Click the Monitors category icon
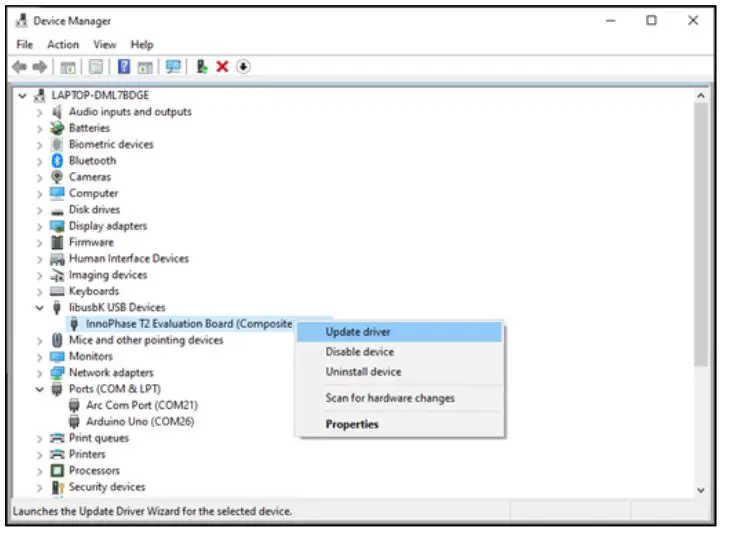Screen dimensions: 731x535 coord(57,357)
